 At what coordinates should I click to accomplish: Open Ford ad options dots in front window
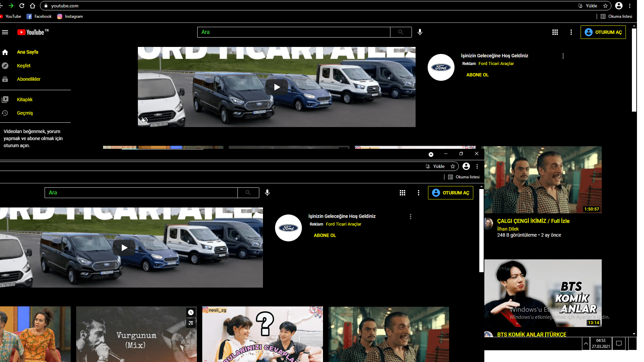(411, 217)
